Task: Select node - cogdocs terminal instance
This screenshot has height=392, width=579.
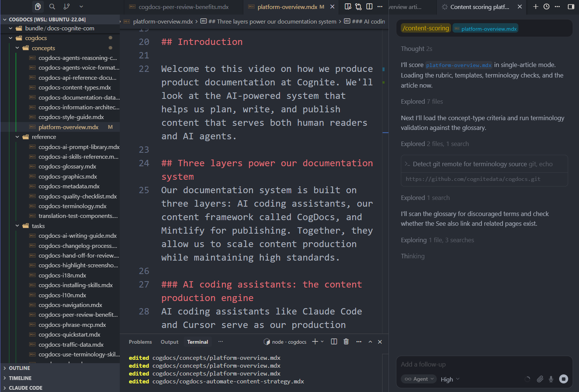Action: point(285,342)
